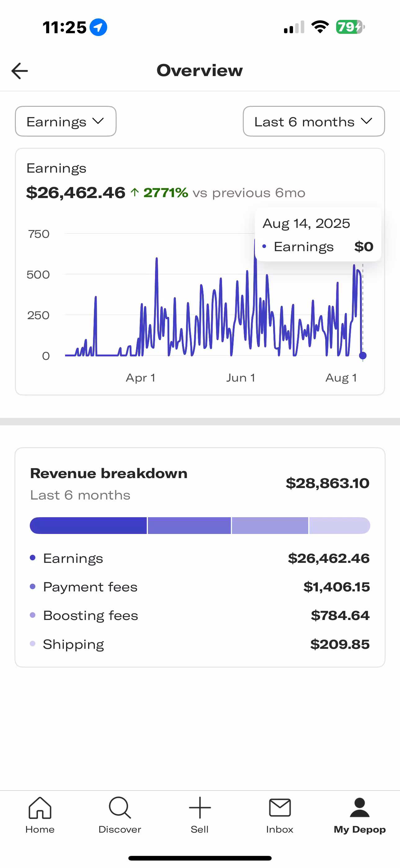Open the My Depop profile icon

pos(360,808)
